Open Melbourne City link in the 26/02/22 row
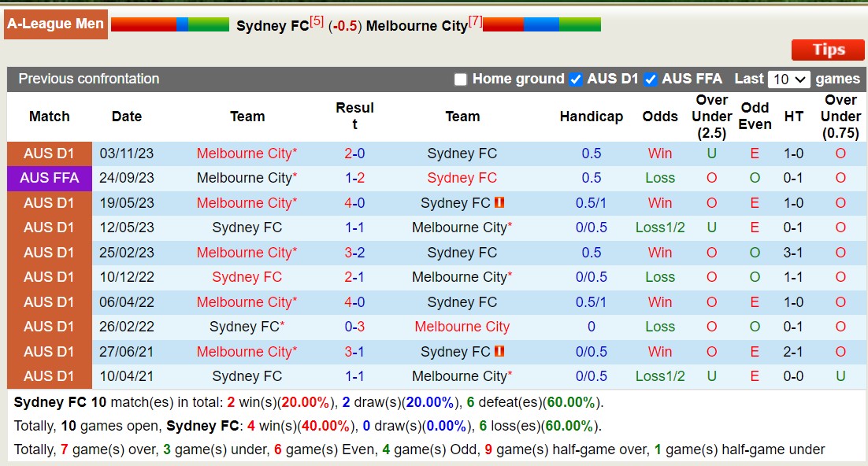868x466 pixels. tap(462, 327)
